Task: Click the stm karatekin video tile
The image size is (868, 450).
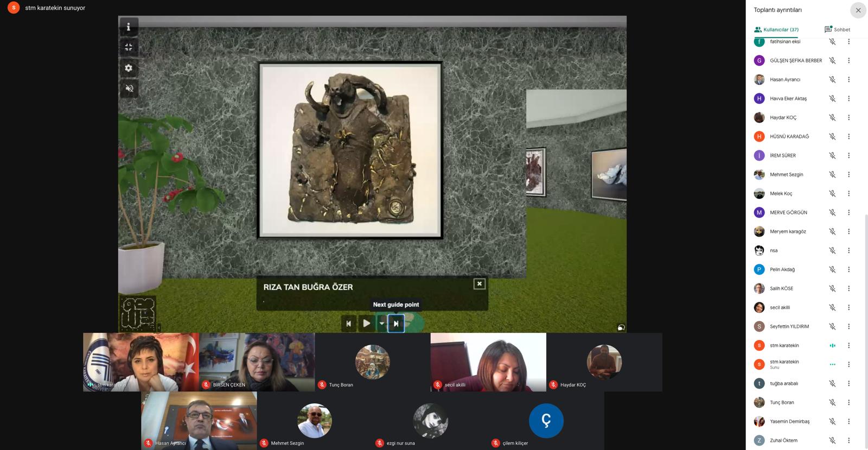Action: click(141, 362)
